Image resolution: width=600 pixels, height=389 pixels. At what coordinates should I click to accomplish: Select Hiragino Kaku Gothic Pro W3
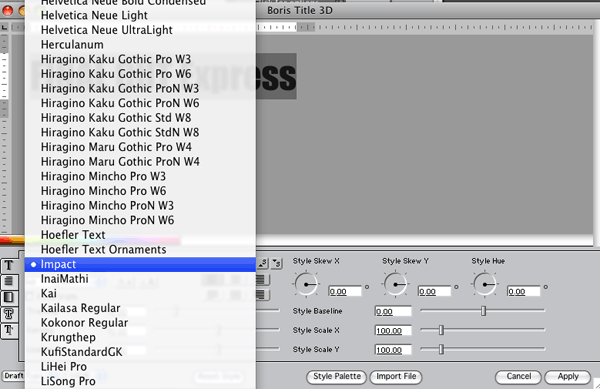point(140,59)
